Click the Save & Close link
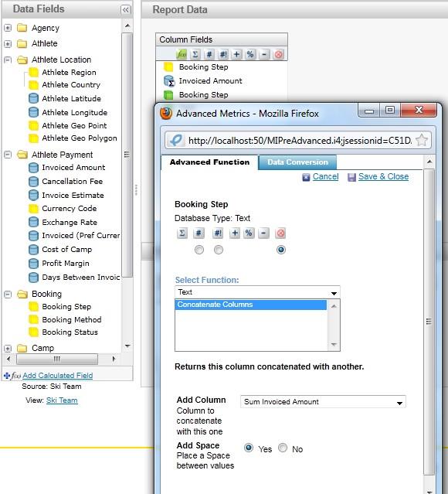Viewport: 448px width, 494px height. click(x=383, y=176)
